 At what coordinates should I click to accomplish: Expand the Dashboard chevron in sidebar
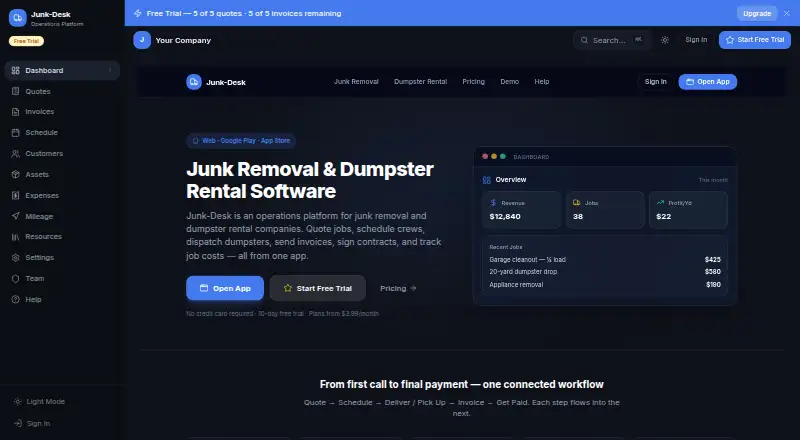click(110, 70)
